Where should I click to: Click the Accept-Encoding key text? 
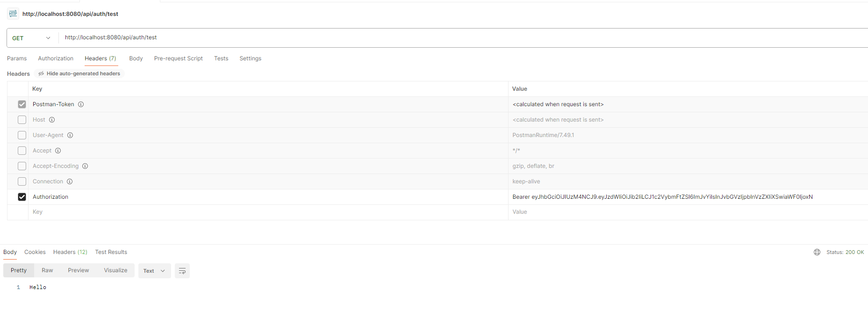(56, 166)
